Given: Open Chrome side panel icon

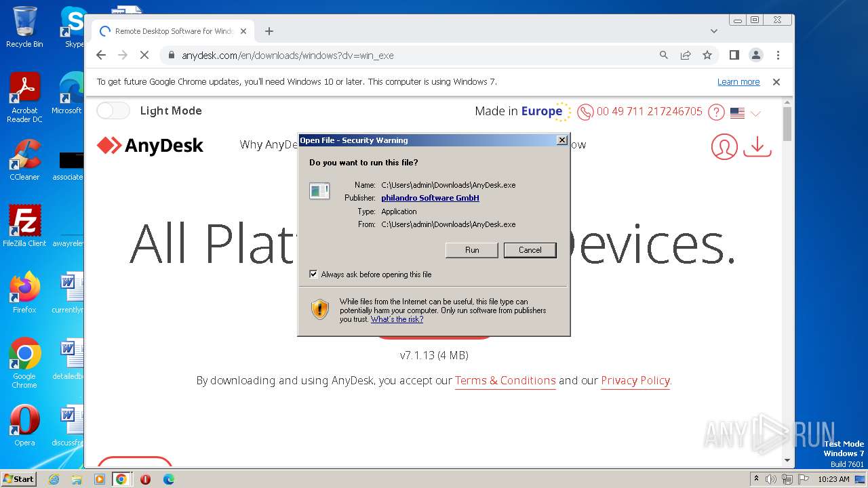Looking at the screenshot, I should tap(734, 55).
